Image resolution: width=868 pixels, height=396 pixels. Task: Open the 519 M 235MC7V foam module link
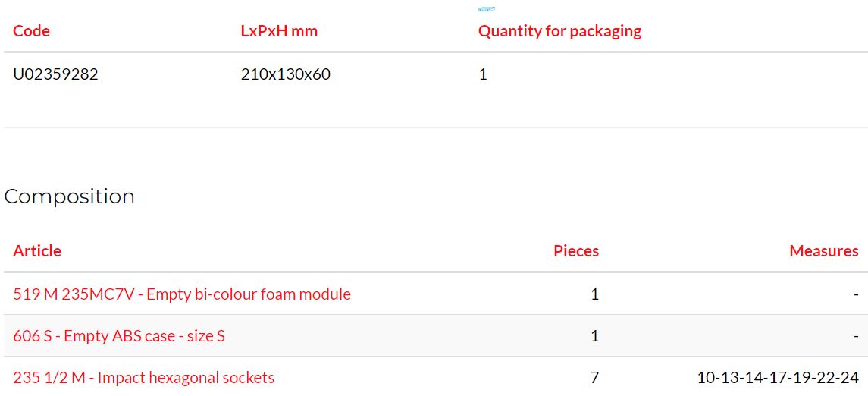182,294
